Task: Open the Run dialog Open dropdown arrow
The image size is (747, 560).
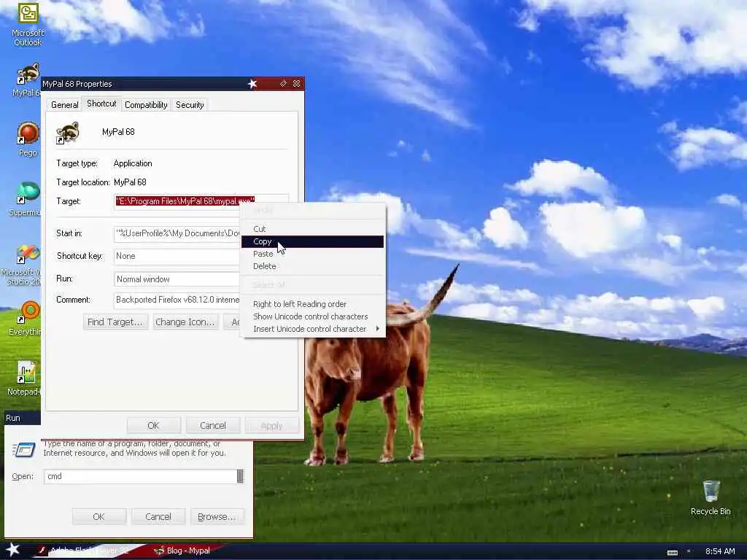Action: point(240,476)
